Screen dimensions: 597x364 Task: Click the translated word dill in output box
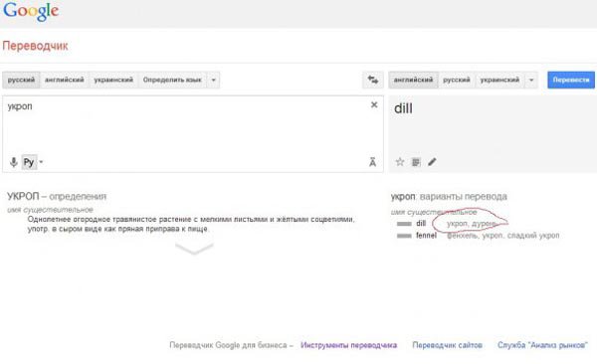tap(403, 108)
